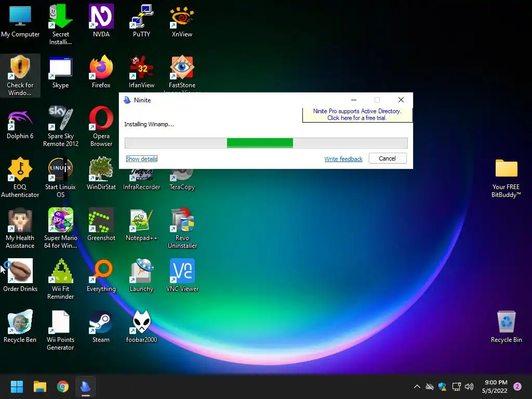Show details in Ninite installer
Screen dimensions: 532x399
tap(141, 159)
